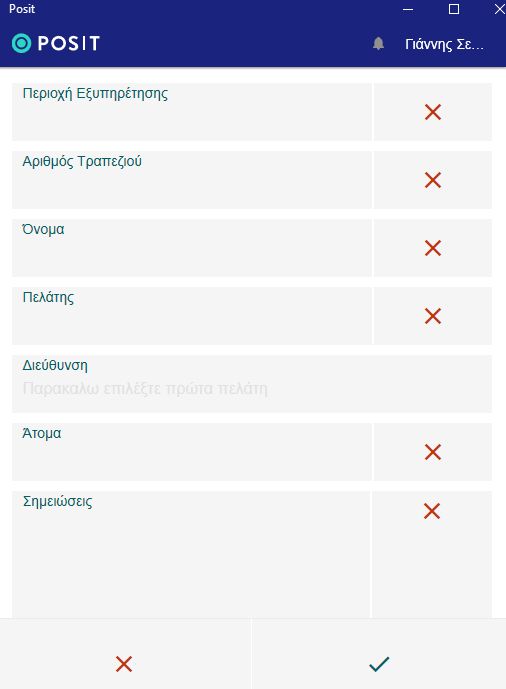The image size is (506, 689).
Task: Click into the Διεύθυνση address field
Action: tap(252, 384)
